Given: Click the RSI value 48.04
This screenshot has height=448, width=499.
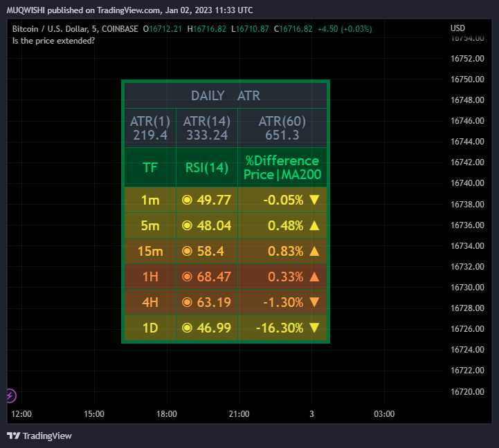Looking at the screenshot, I should tap(214, 225).
